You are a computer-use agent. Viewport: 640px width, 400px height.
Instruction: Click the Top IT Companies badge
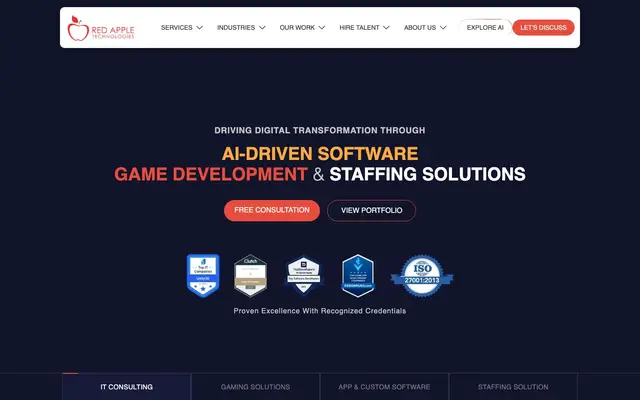(203, 276)
